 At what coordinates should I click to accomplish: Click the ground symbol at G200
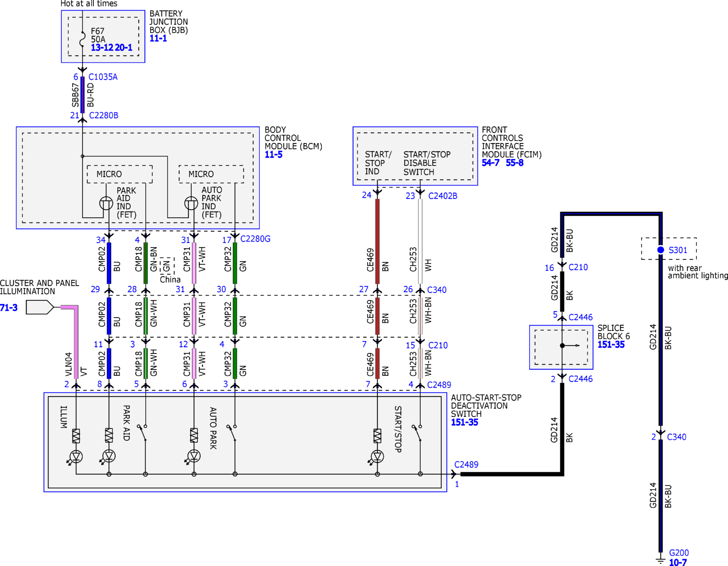661,561
